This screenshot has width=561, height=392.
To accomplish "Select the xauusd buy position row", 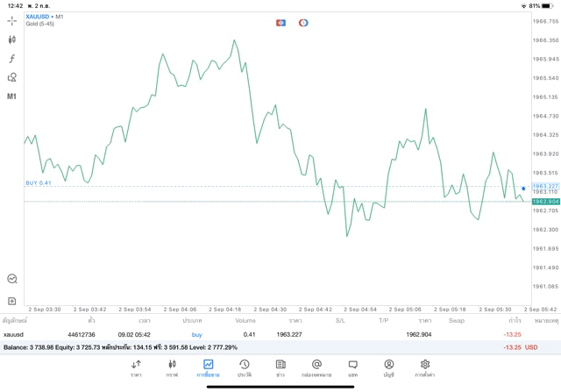I will click(263, 334).
